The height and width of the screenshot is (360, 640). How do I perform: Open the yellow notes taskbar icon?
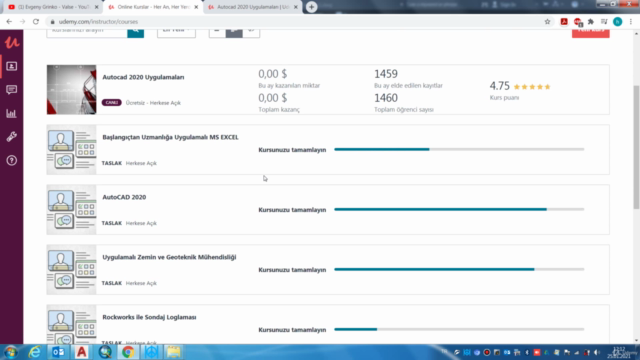pos(174,352)
